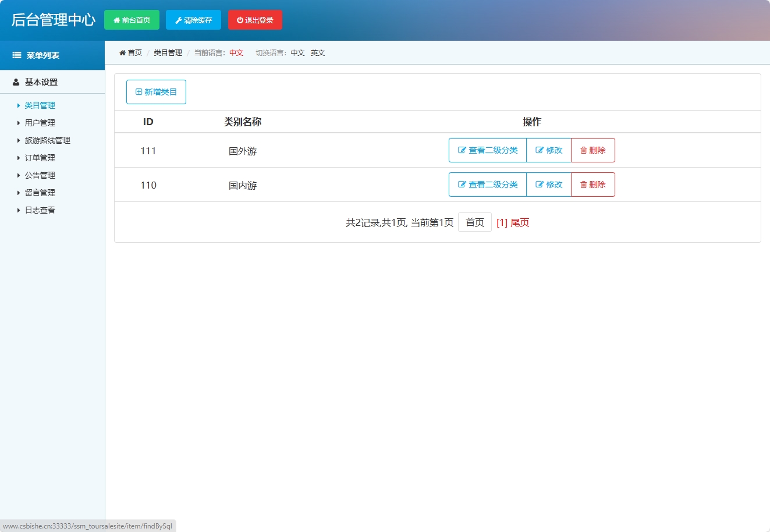This screenshot has height=532, width=770.
Task: Switch language to 英文
Action: (x=317, y=52)
